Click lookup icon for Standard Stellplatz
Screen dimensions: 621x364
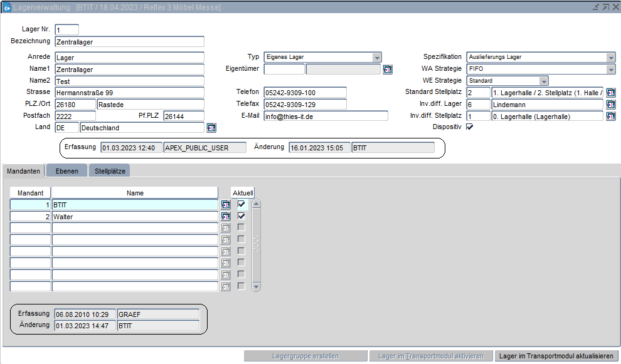pyautogui.click(x=611, y=93)
